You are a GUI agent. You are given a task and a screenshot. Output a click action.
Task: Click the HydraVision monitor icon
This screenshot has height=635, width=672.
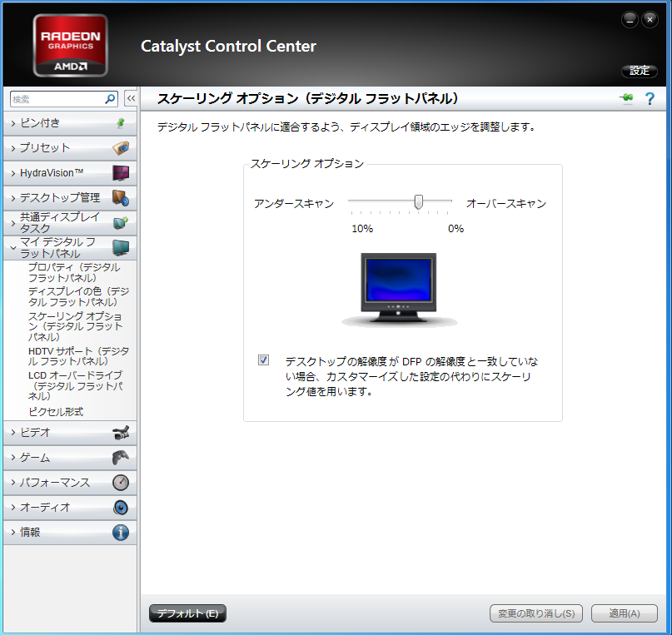click(121, 173)
